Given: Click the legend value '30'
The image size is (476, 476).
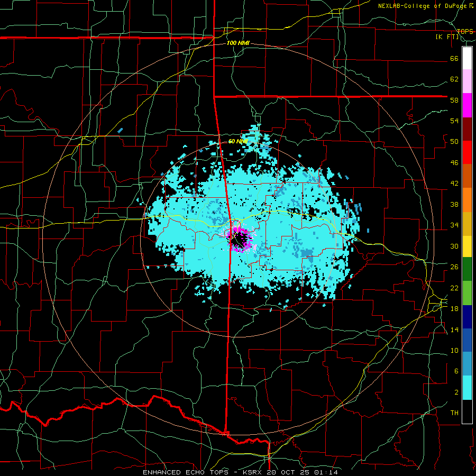Looking at the screenshot, I should coord(454,246).
